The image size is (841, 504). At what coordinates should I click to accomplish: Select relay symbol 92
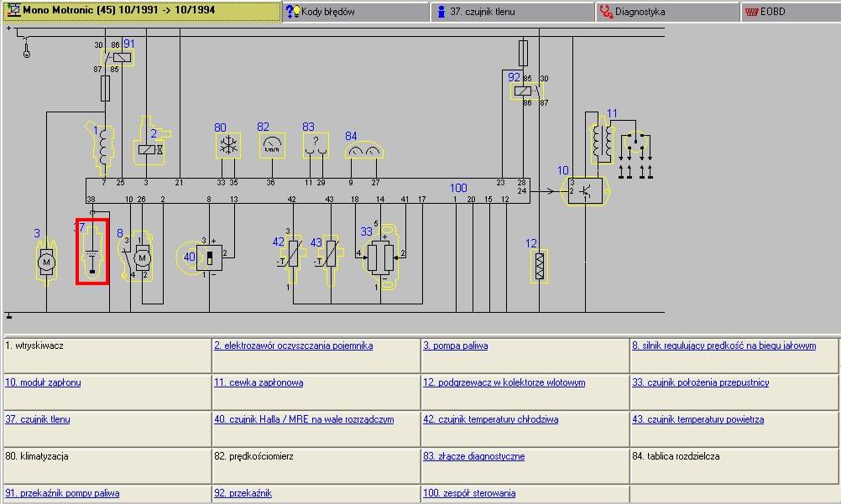click(527, 91)
